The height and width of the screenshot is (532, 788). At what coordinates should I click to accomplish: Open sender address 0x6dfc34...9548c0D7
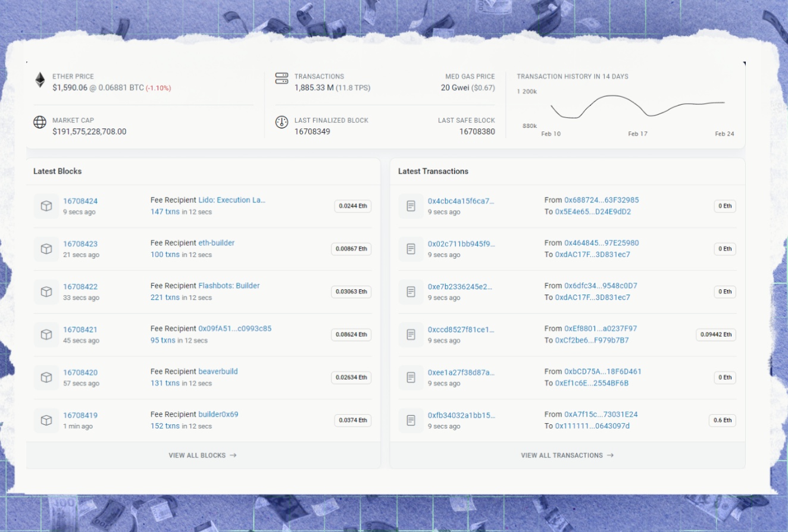coord(601,286)
